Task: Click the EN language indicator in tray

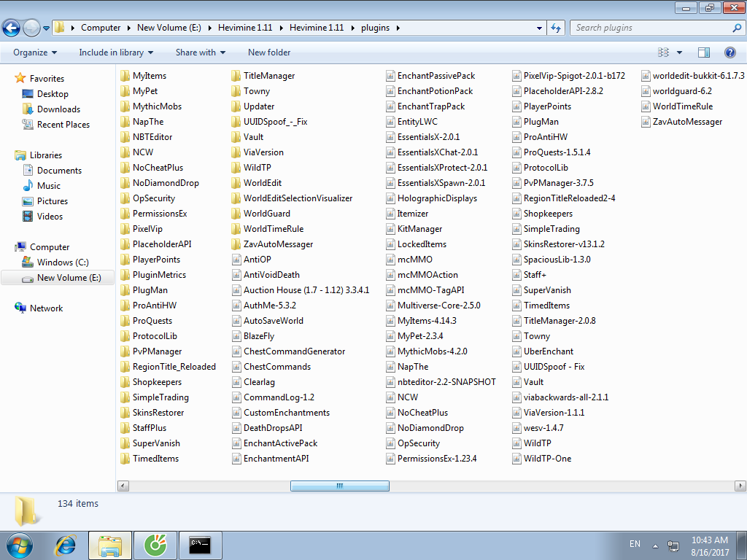Action: point(635,544)
